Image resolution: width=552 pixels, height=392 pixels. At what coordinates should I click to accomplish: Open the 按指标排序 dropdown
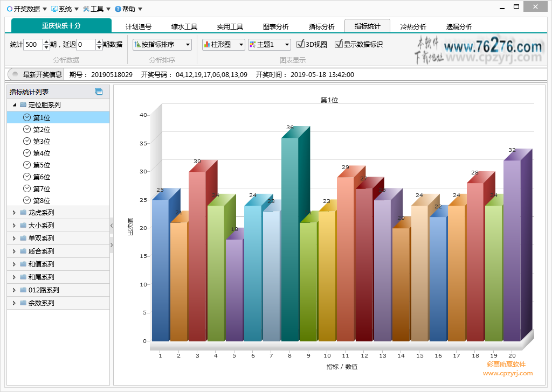pos(188,45)
